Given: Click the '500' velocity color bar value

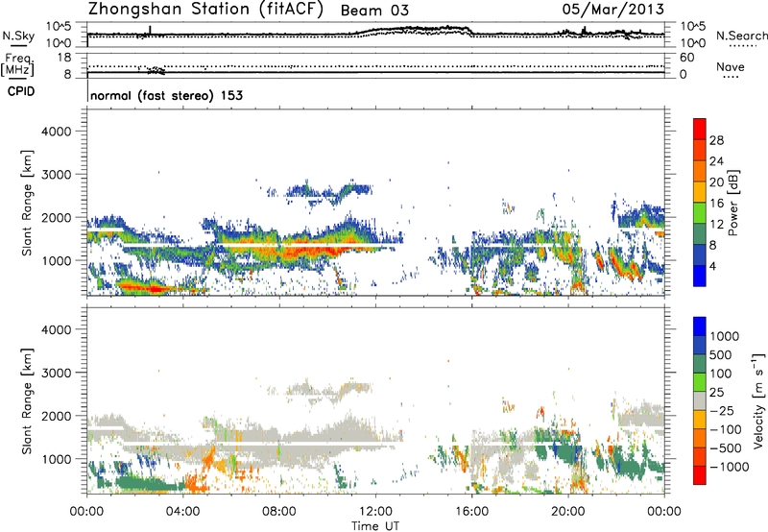Looking at the screenshot, I should tap(721, 355).
